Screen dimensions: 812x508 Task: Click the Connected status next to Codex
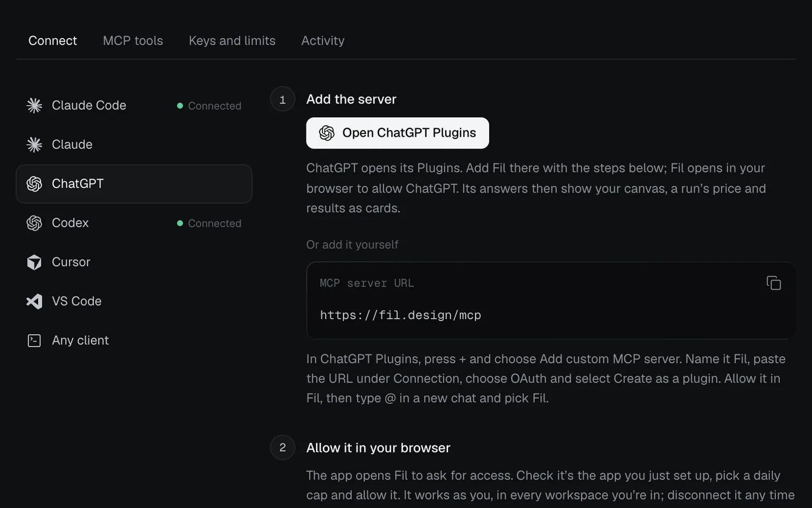(x=209, y=223)
